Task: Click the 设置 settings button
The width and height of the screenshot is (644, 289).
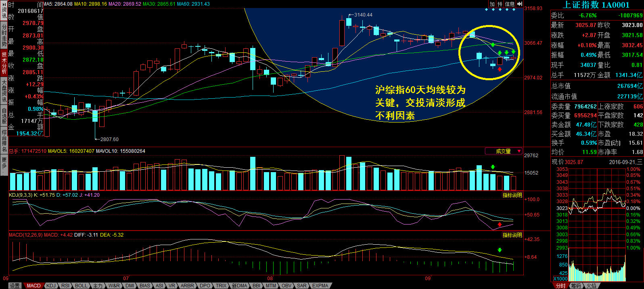Action: click(15, 285)
